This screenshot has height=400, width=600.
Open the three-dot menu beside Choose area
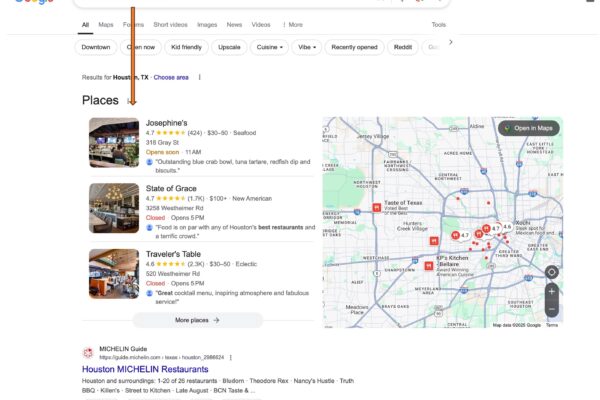[x=199, y=77]
